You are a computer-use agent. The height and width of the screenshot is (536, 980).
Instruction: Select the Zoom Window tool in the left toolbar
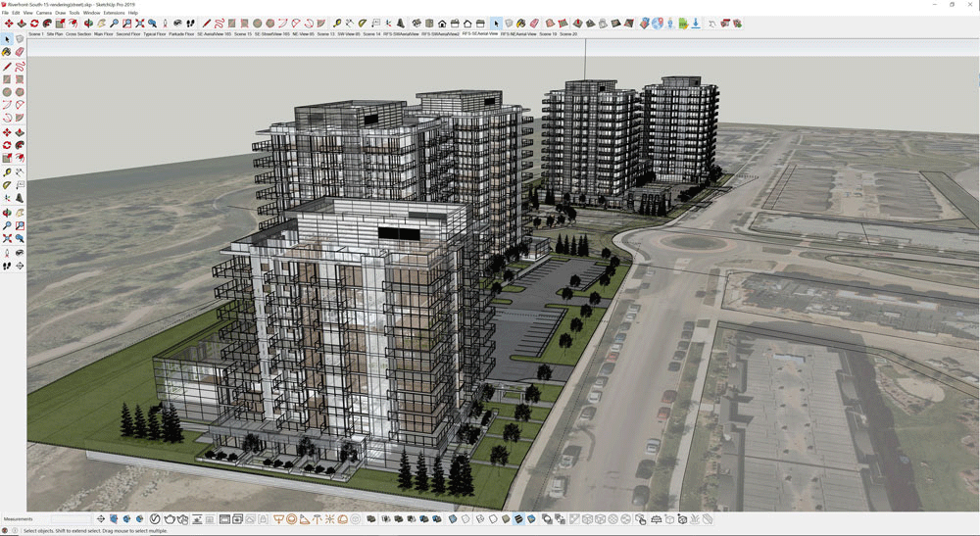(x=20, y=225)
